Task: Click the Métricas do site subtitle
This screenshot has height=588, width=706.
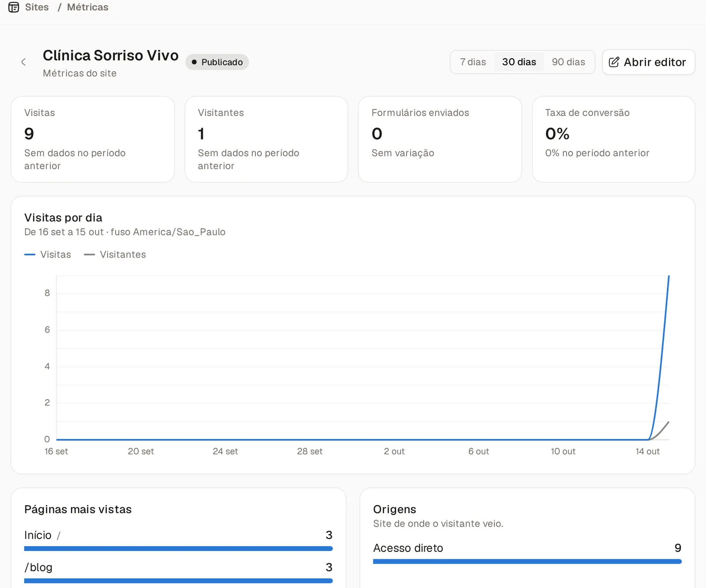Action: [x=79, y=73]
